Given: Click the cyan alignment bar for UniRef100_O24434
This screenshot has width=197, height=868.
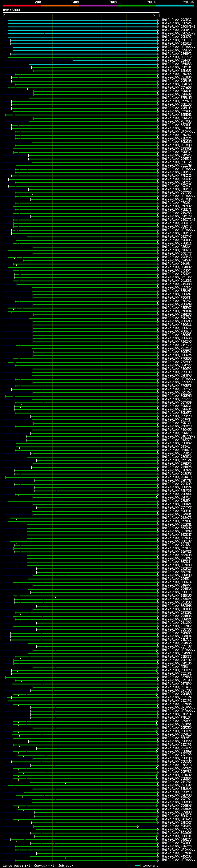Looking at the screenshot, I should (x=115, y=61).
